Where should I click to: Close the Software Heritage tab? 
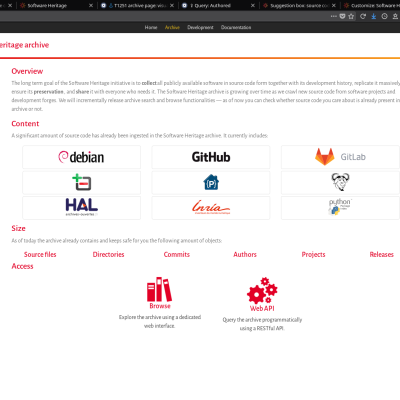tap(91, 6)
